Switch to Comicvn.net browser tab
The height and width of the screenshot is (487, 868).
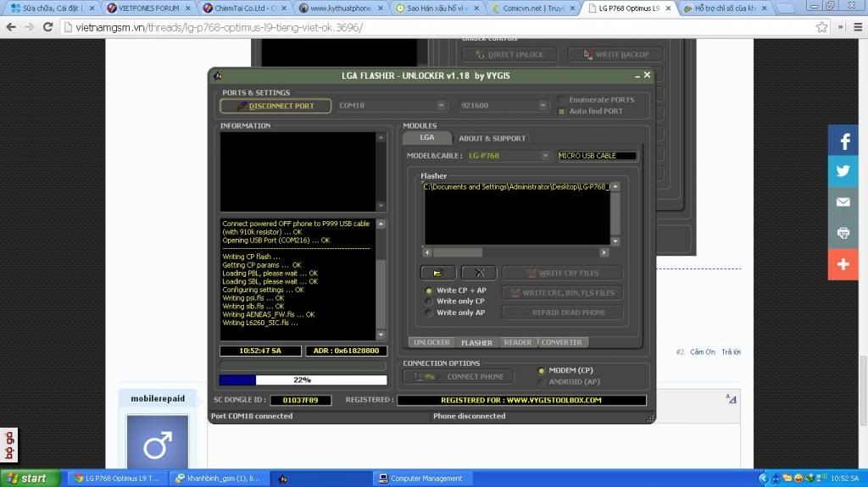click(x=534, y=8)
